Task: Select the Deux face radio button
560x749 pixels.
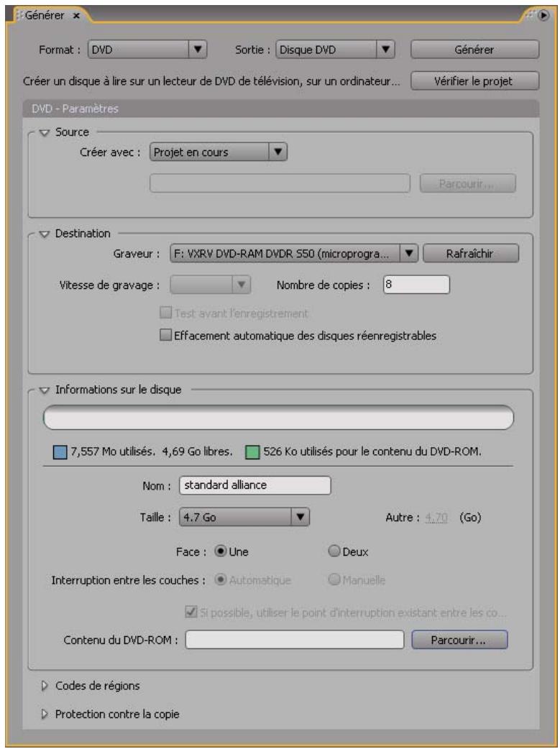Action: tap(334, 552)
